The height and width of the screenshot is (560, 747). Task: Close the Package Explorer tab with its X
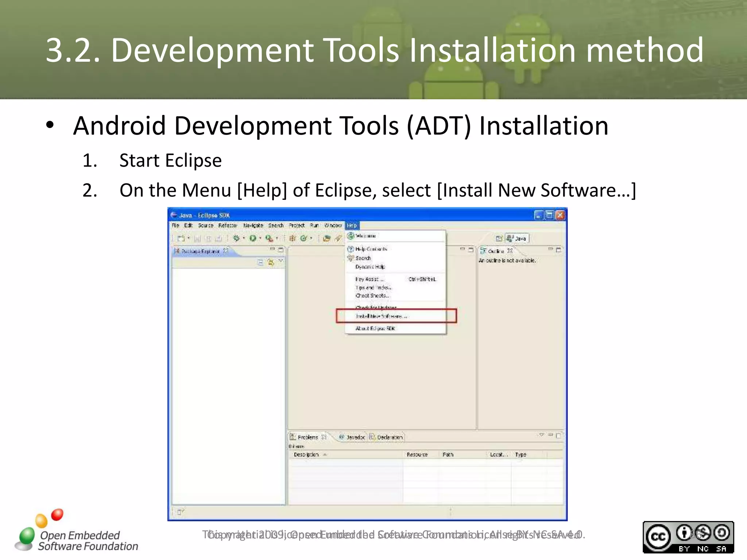(x=226, y=251)
